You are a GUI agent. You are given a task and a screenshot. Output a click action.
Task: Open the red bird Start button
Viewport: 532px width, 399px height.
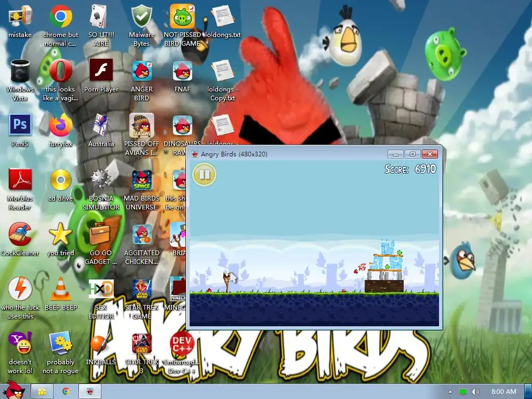(x=14, y=390)
